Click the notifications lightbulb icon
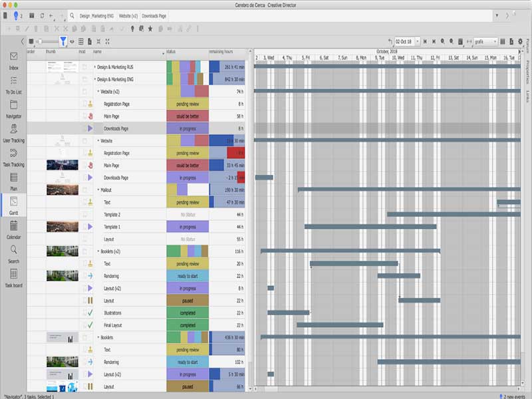Image resolution: width=532 pixels, height=399 pixels. [x=15, y=15]
